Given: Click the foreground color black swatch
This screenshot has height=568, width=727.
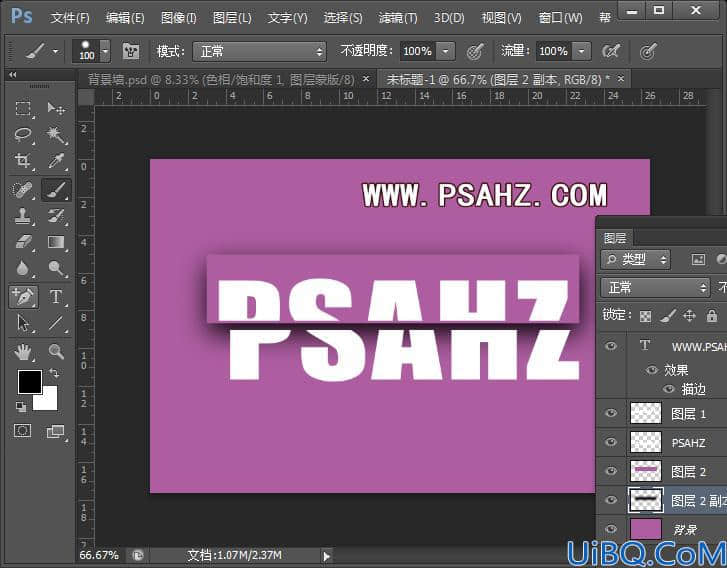Looking at the screenshot, I should (30, 382).
